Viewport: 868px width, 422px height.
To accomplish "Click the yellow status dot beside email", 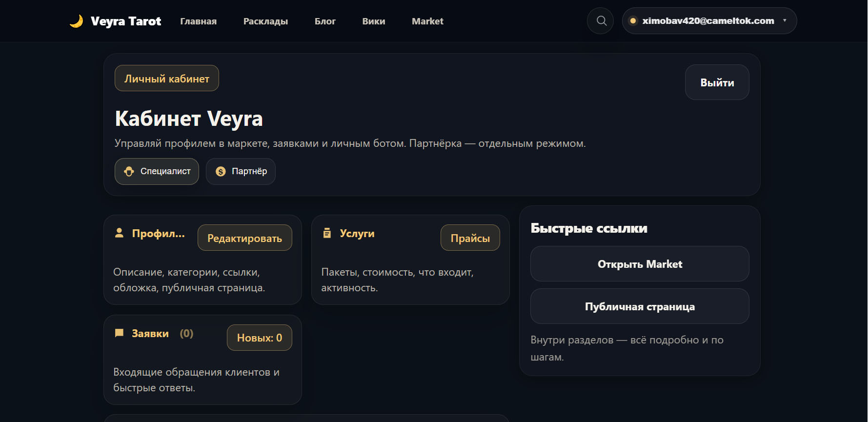I will pos(633,21).
